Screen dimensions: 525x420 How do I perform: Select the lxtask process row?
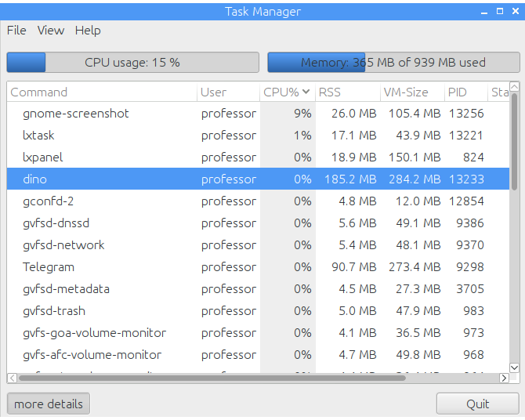(x=258, y=136)
